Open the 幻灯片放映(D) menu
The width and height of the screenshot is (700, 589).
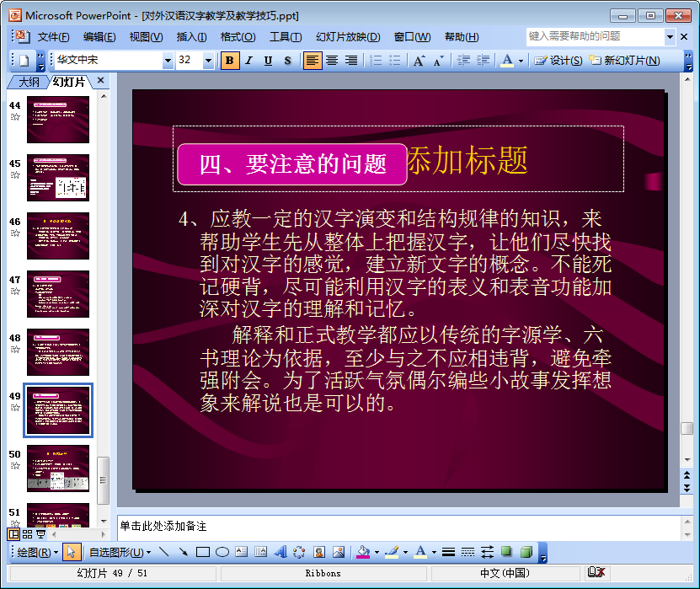(348, 37)
